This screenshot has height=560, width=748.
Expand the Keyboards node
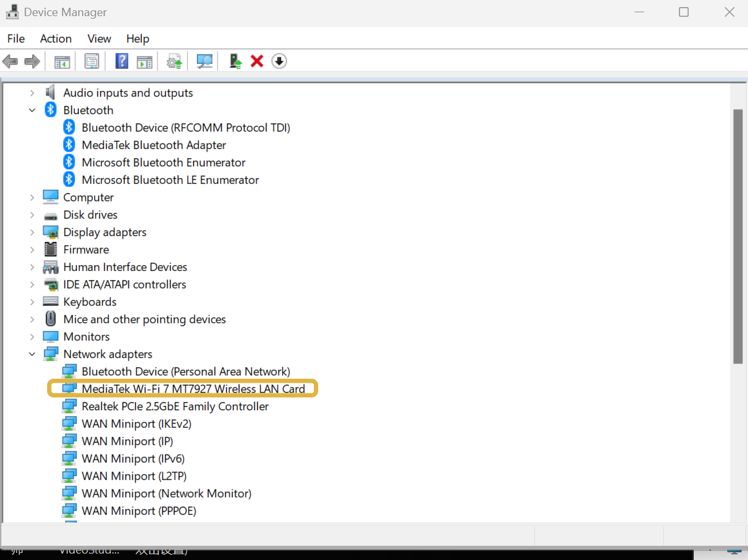pyautogui.click(x=32, y=302)
